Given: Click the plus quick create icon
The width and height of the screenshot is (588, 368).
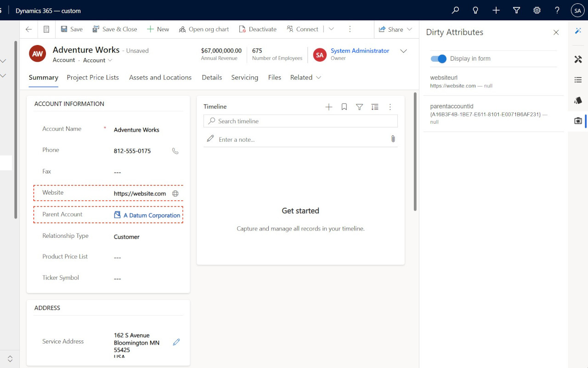Looking at the screenshot, I should click(496, 10).
